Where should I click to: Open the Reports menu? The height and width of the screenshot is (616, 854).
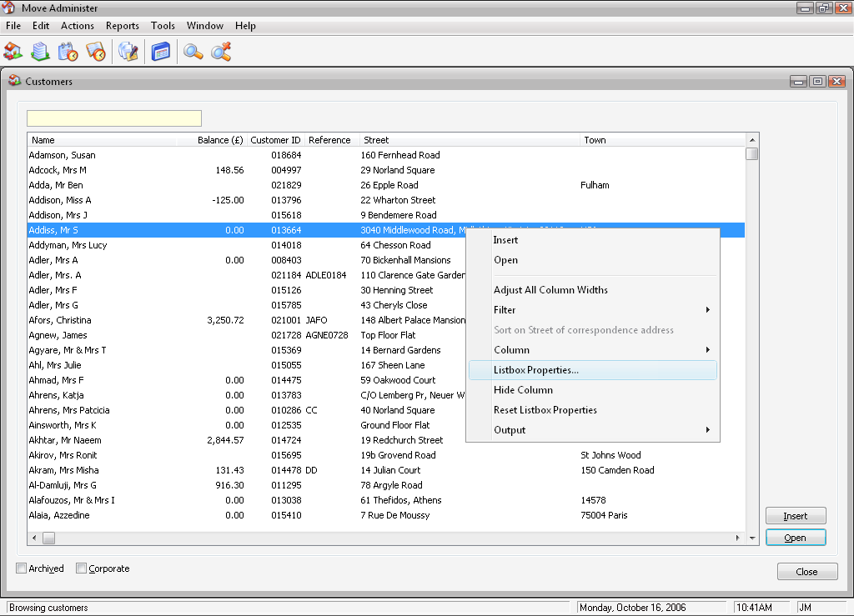point(122,26)
